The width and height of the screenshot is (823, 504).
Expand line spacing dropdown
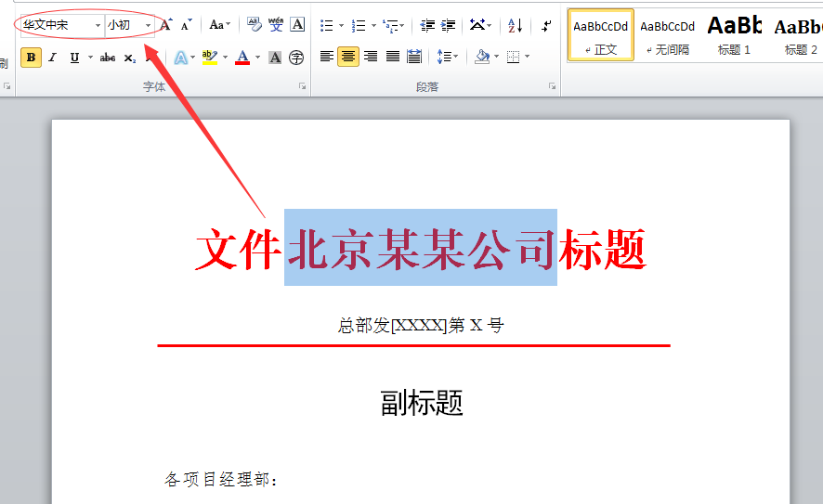click(455, 58)
